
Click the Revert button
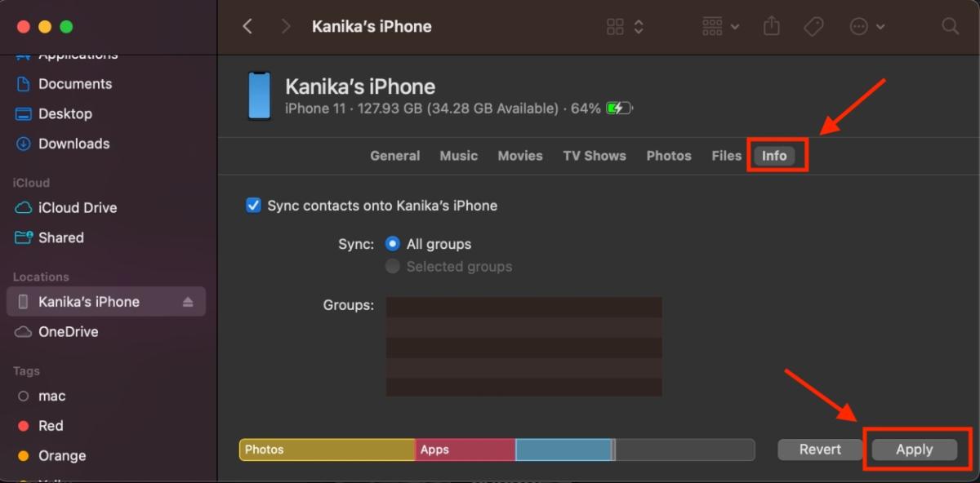819,449
